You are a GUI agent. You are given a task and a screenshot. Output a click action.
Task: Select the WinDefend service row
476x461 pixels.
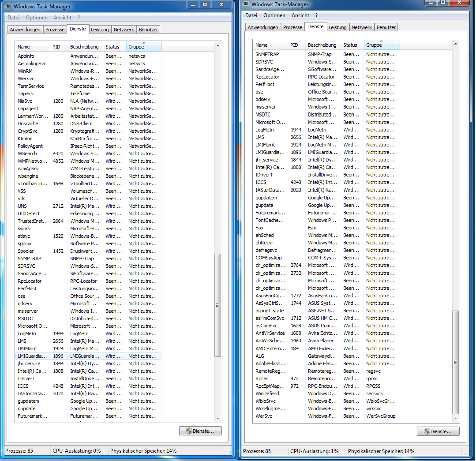pyautogui.click(x=326, y=394)
